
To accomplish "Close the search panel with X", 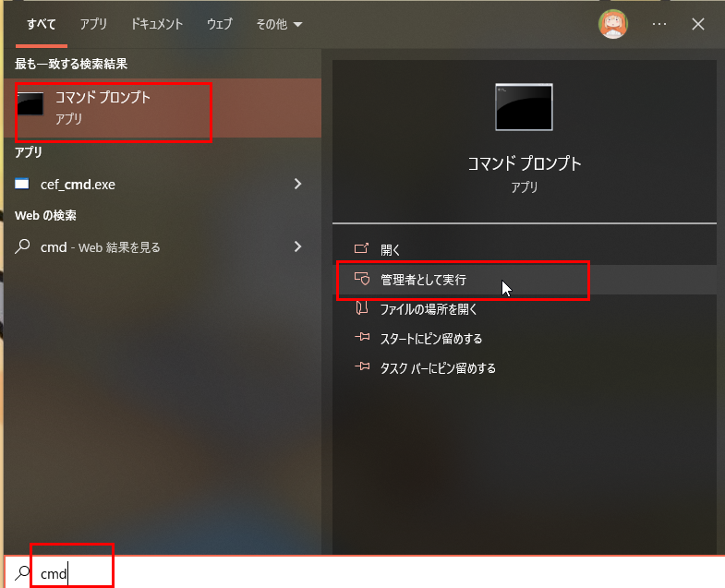I will pos(697,24).
